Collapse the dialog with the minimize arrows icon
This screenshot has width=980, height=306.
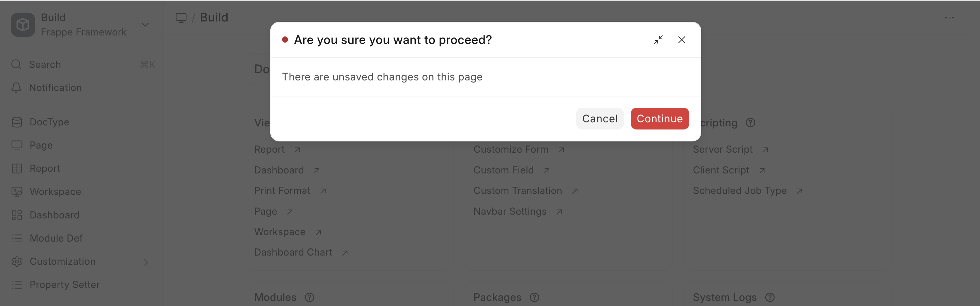pos(658,40)
